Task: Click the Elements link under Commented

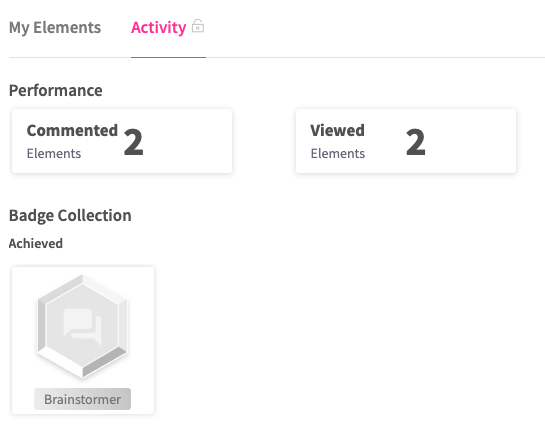Action: click(x=54, y=153)
